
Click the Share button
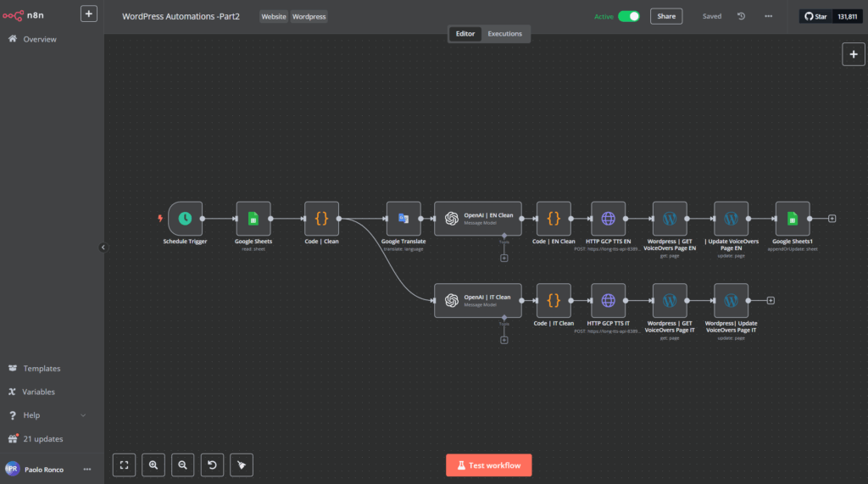pos(666,16)
